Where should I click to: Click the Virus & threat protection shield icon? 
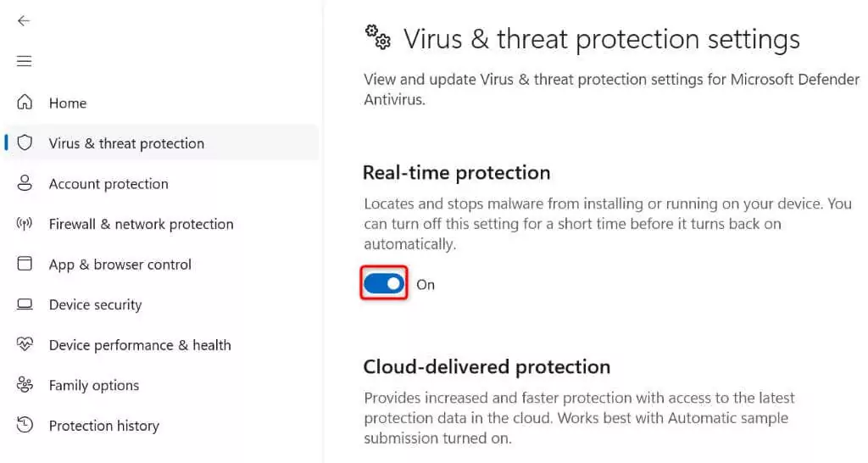[x=25, y=142]
